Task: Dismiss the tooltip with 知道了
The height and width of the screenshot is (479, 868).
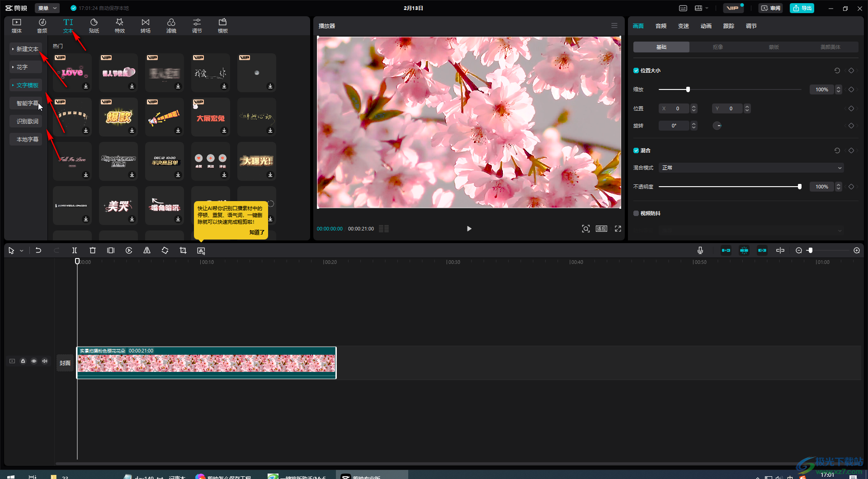Action: 257,232
